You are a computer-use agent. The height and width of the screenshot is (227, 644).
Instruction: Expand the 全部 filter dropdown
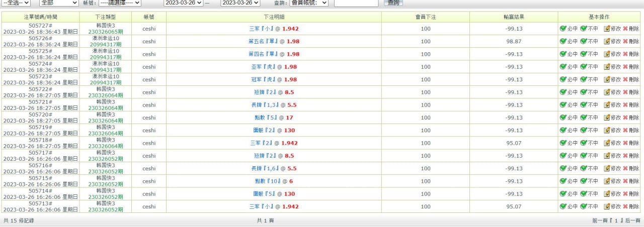(58, 3)
